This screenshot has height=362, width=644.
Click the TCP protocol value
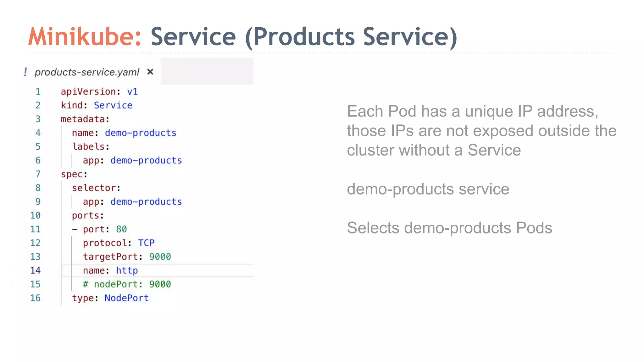pyautogui.click(x=146, y=243)
